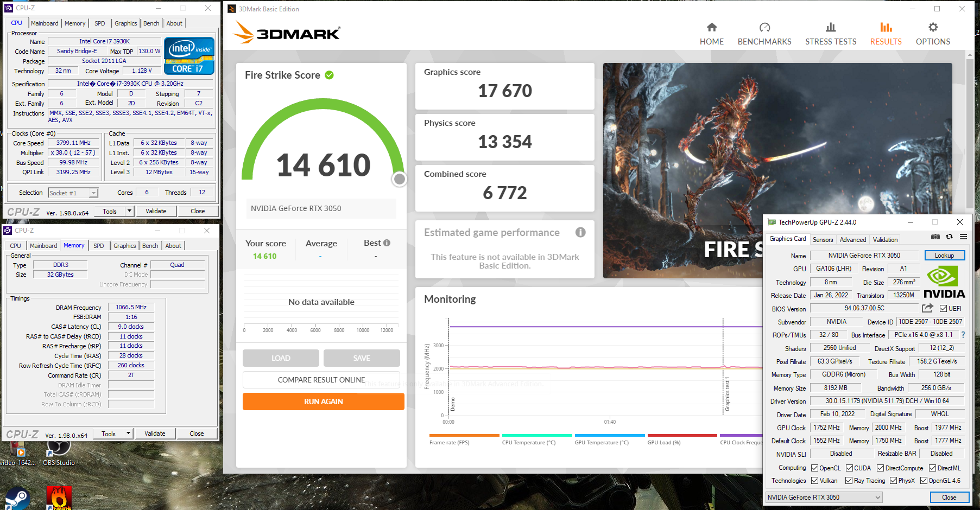Click the orange RUN AGAIN button

point(323,401)
